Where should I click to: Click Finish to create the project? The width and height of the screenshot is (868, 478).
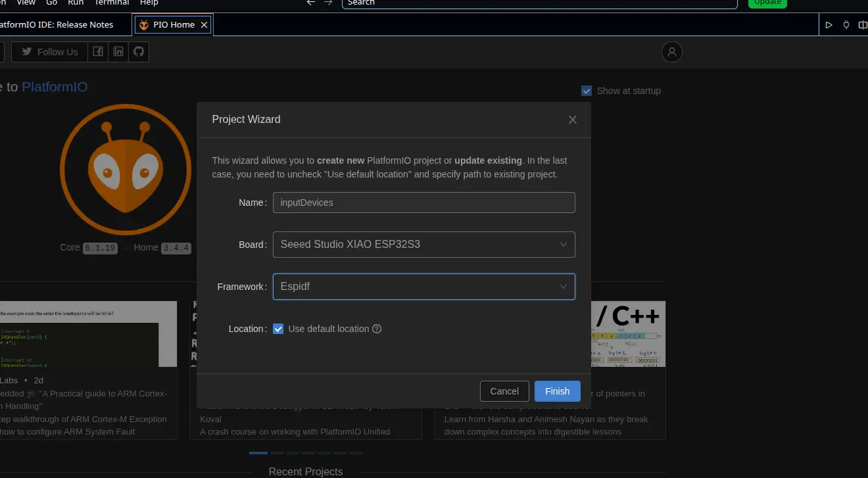click(x=558, y=391)
